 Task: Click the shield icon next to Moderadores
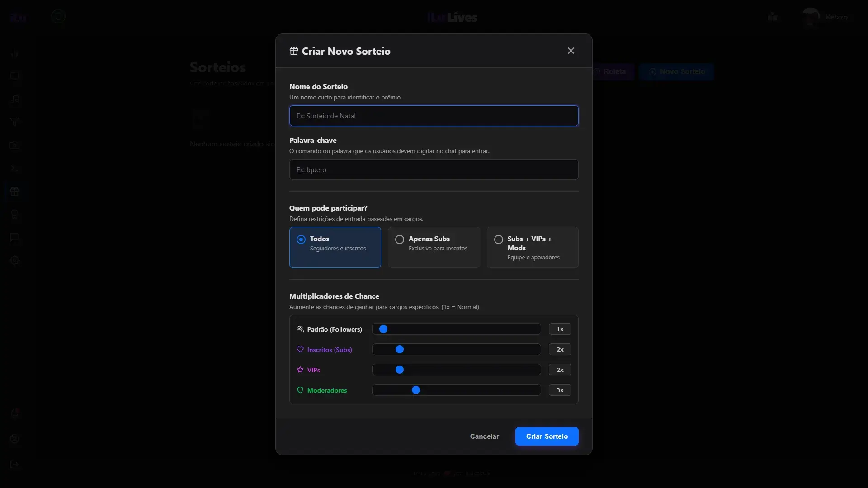tap(300, 390)
